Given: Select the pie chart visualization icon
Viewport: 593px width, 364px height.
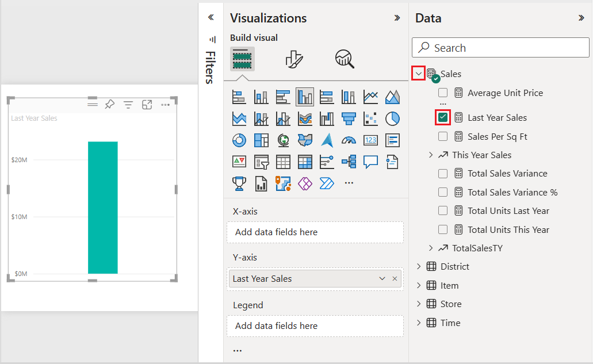Looking at the screenshot, I should point(392,118).
